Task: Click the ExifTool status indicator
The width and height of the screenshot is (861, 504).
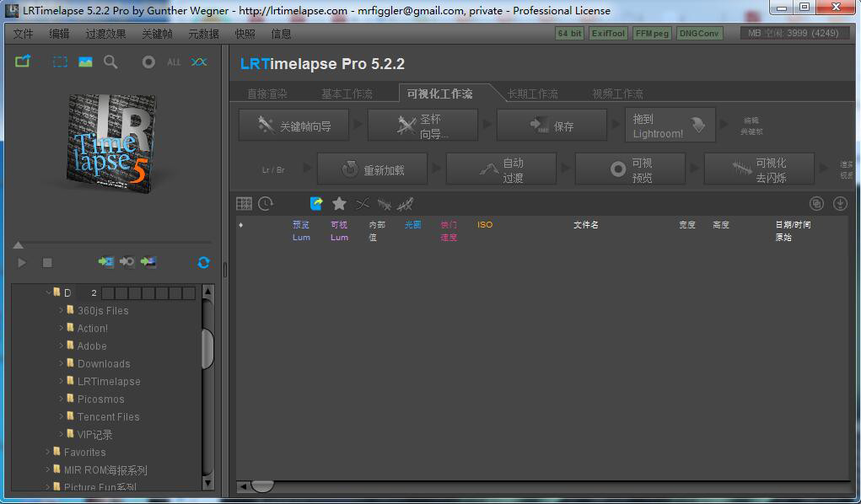Action: (x=608, y=34)
